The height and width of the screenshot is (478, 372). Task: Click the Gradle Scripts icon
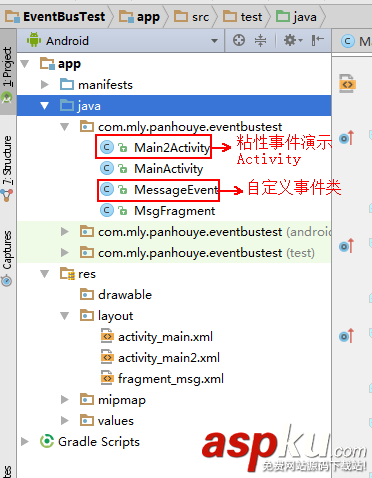tap(47, 441)
